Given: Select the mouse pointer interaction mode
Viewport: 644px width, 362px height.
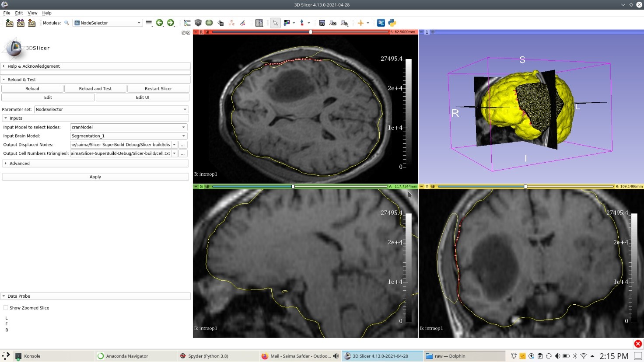Looking at the screenshot, I should point(275,23).
